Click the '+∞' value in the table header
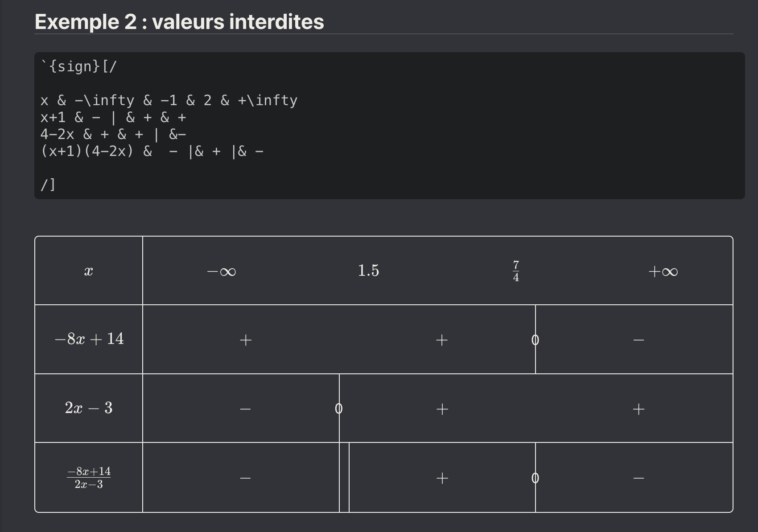The width and height of the screenshot is (758, 532). (x=663, y=271)
